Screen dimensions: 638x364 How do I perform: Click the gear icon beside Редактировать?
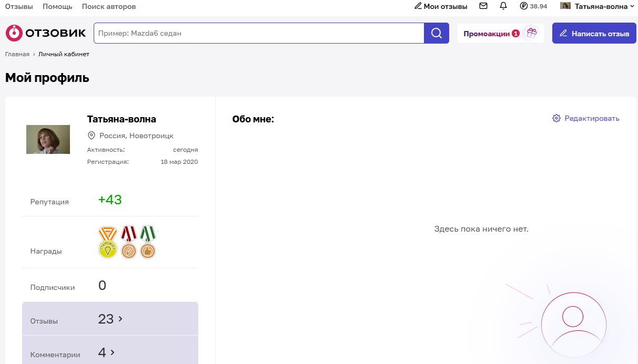556,118
